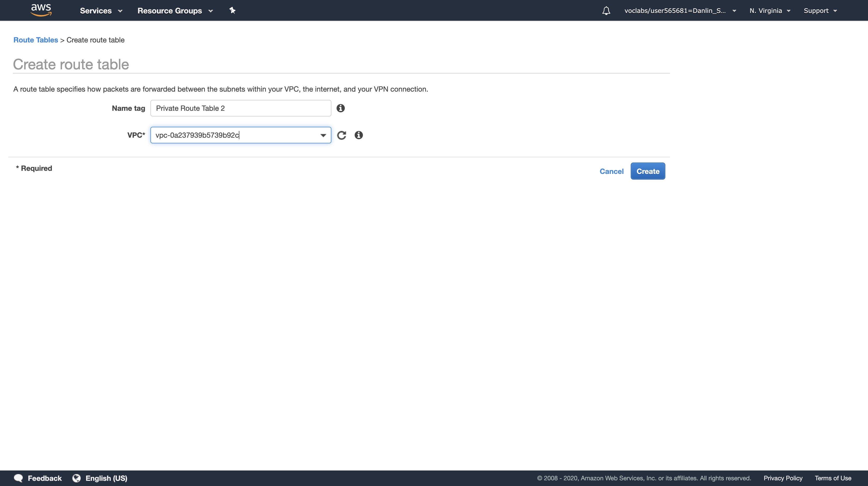Click the Feedback speech bubble icon

(x=19, y=478)
